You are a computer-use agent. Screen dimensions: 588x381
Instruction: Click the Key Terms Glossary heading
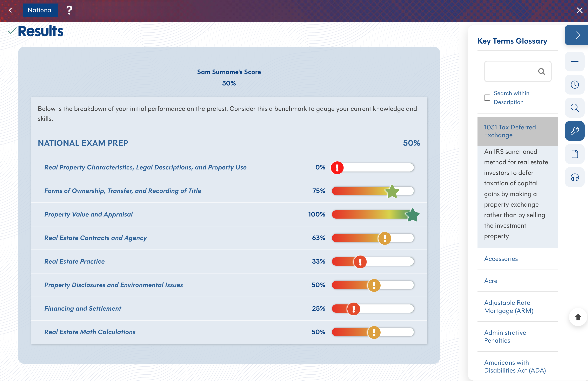click(x=512, y=41)
